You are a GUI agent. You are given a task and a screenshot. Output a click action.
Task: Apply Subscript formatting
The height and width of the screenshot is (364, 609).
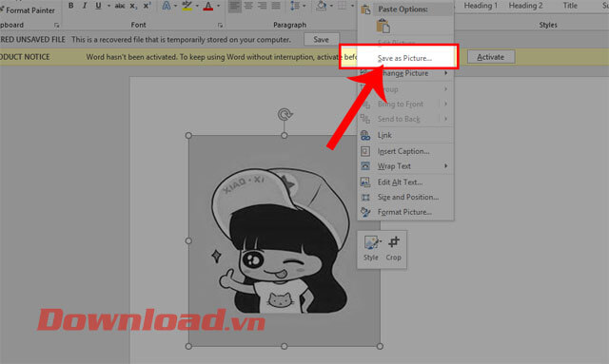tap(133, 6)
